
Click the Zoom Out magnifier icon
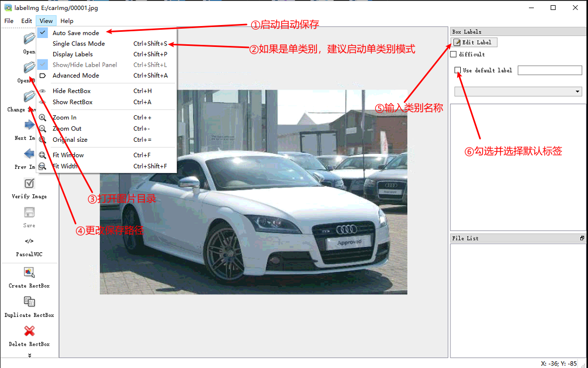click(x=42, y=129)
